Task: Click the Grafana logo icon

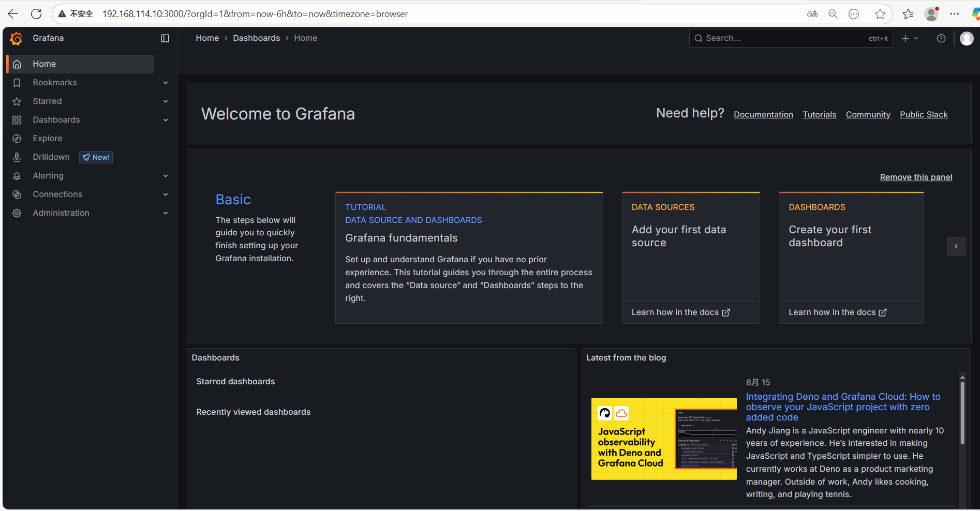Action: [x=16, y=38]
